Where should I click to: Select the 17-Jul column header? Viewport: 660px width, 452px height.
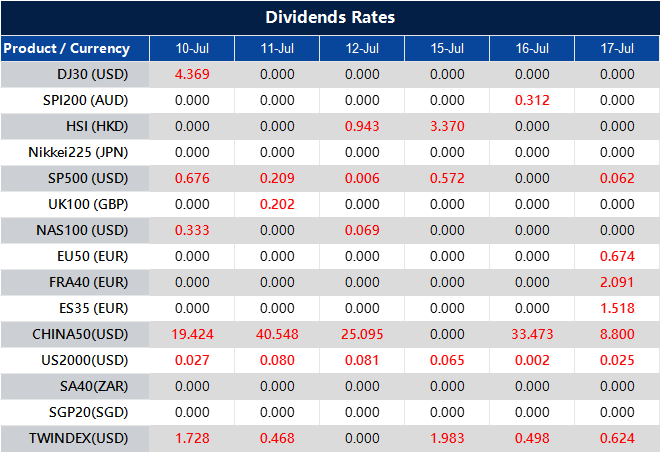pyautogui.click(x=616, y=48)
